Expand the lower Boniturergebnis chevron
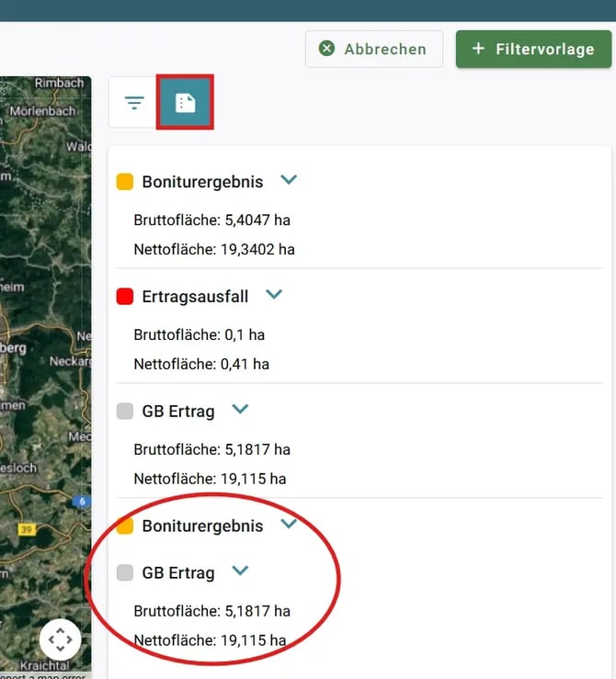The width and height of the screenshot is (616, 679). pyautogui.click(x=289, y=524)
